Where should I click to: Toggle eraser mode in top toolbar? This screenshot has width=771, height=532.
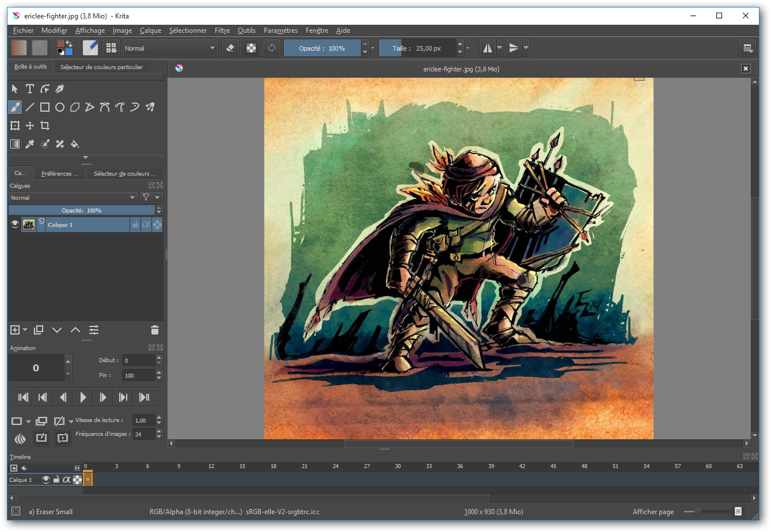tap(230, 48)
